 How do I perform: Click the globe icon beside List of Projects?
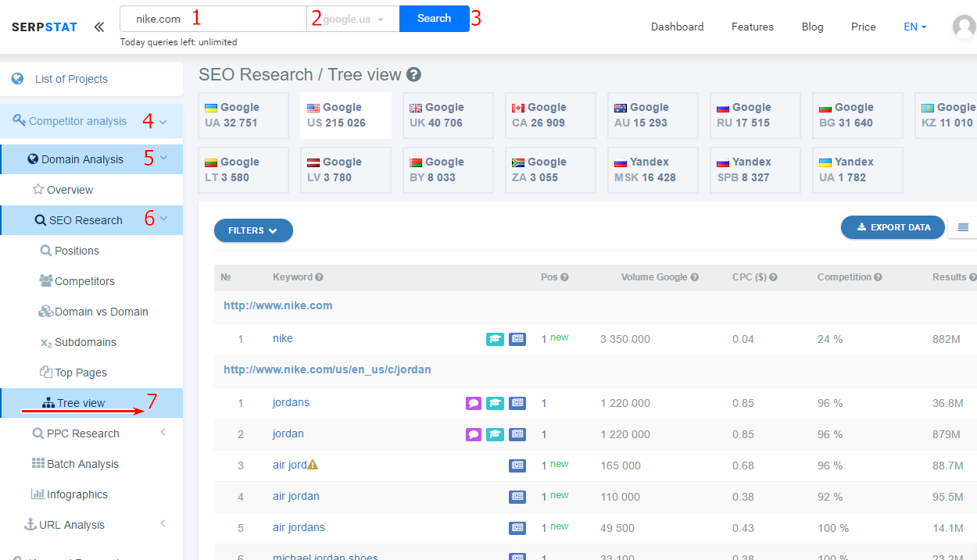click(x=18, y=79)
